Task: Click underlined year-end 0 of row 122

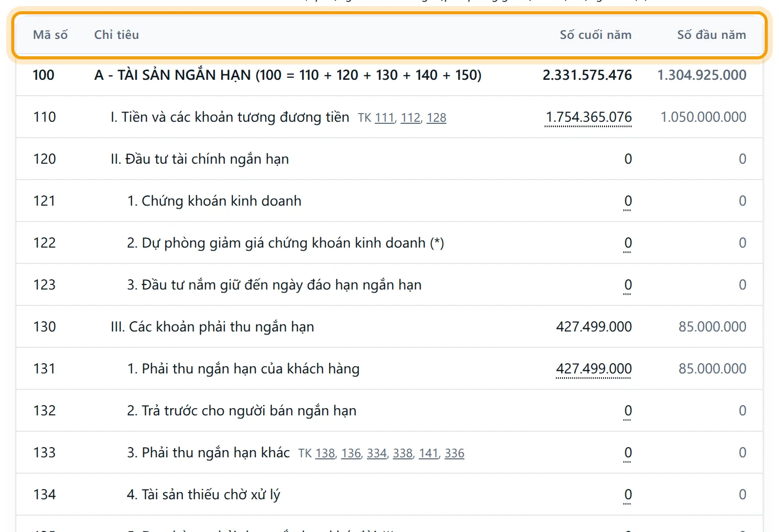Action: 628,243
